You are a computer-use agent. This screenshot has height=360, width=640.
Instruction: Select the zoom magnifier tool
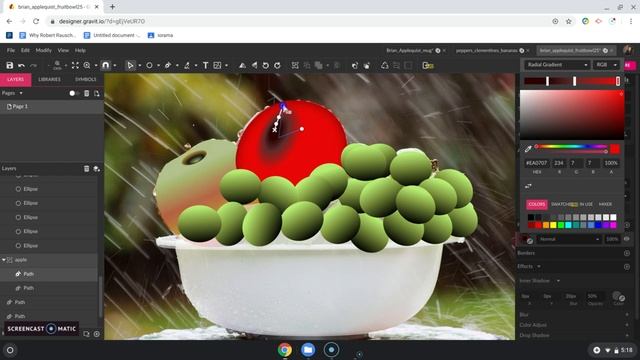[x=87, y=65]
